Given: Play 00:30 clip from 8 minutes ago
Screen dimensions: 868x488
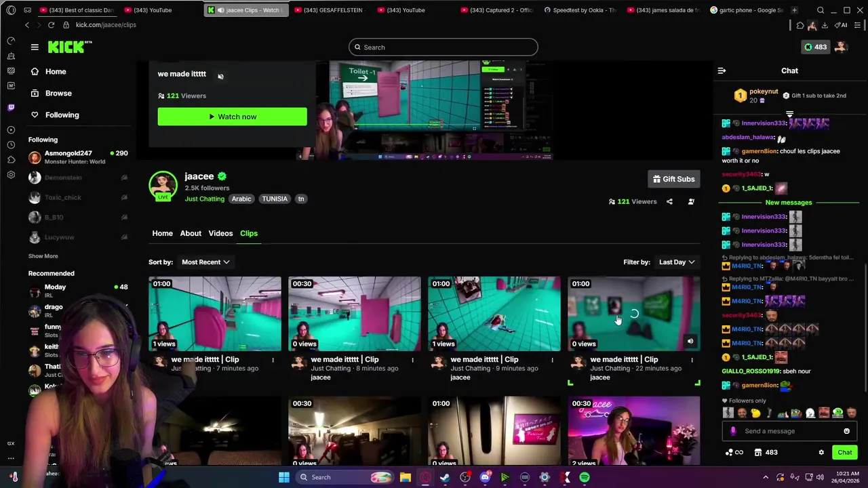Looking at the screenshot, I should (x=355, y=314).
